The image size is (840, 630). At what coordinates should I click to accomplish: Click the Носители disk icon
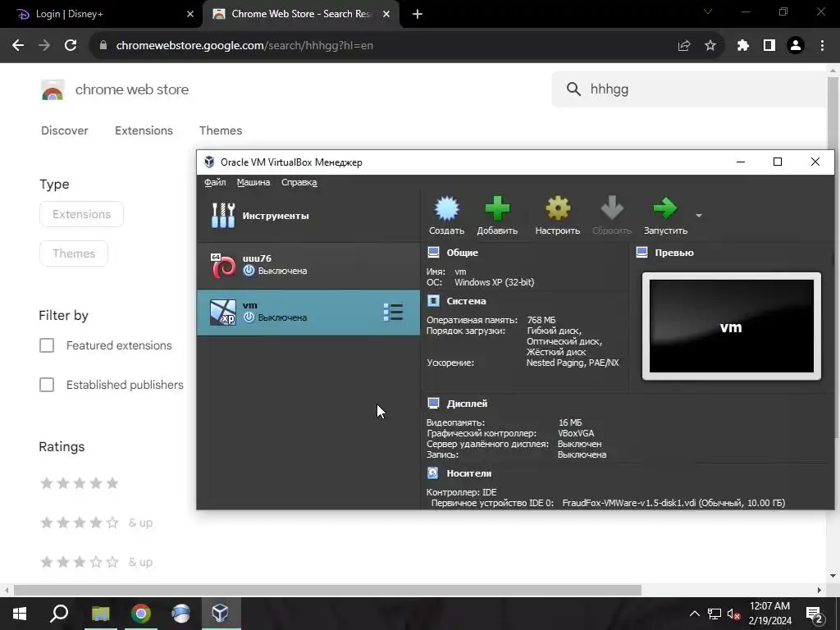(x=433, y=473)
